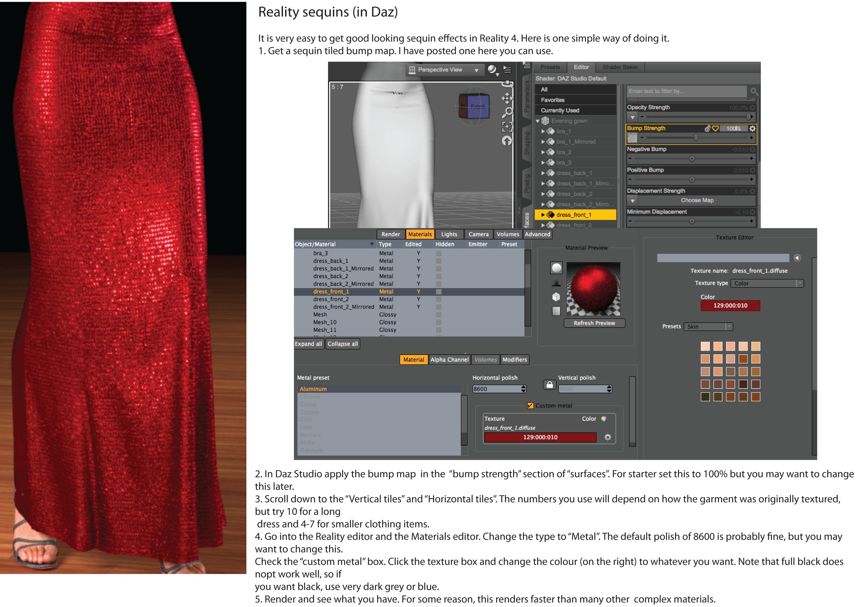Click the Bump Strength favorite heart icon
This screenshot has width=868, height=607.
715,129
